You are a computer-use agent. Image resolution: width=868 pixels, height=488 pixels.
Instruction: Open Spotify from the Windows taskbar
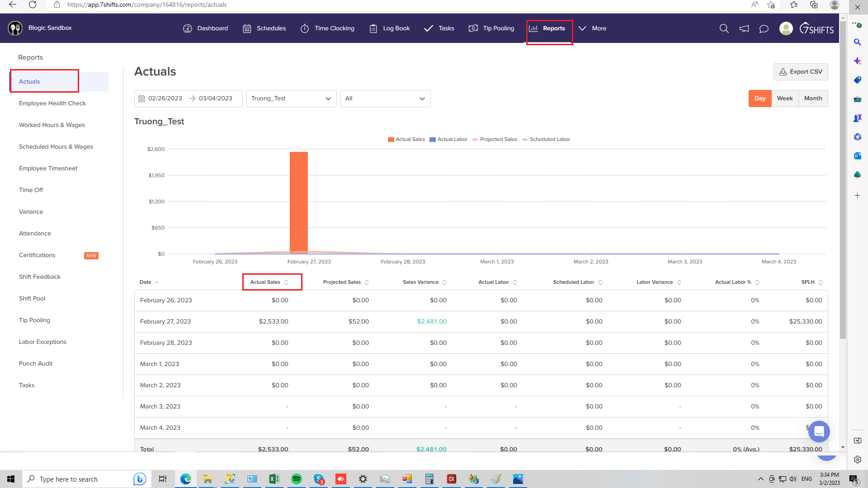click(x=297, y=479)
